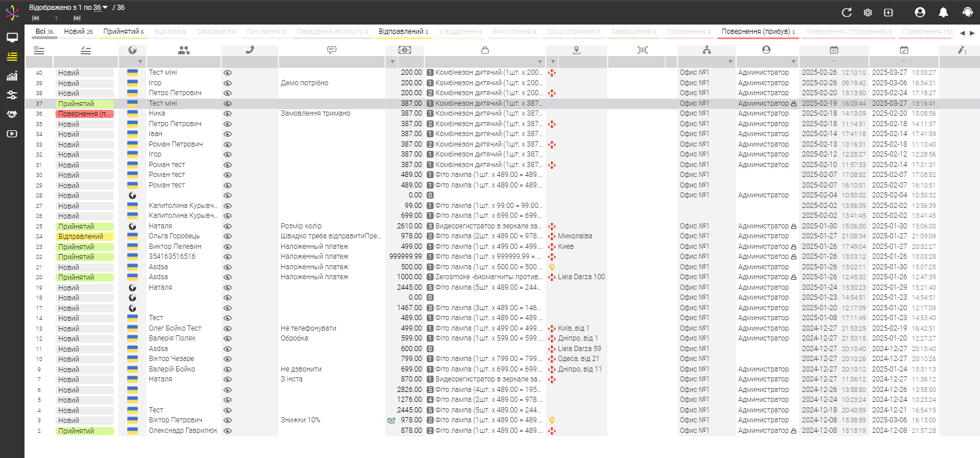Go to the last page of orders

[77, 19]
